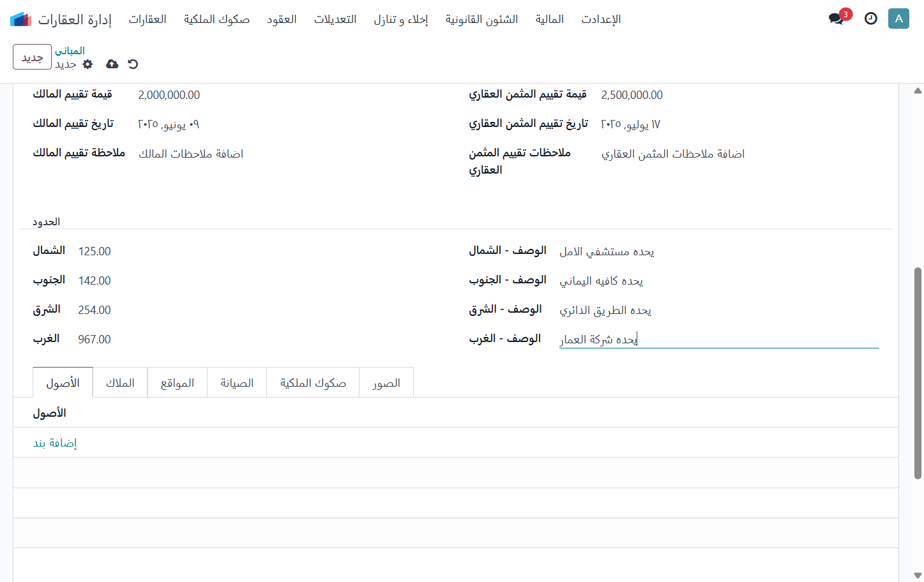Open the الإعدادت menu
Viewport: 924px width, 582px height.
(x=601, y=19)
